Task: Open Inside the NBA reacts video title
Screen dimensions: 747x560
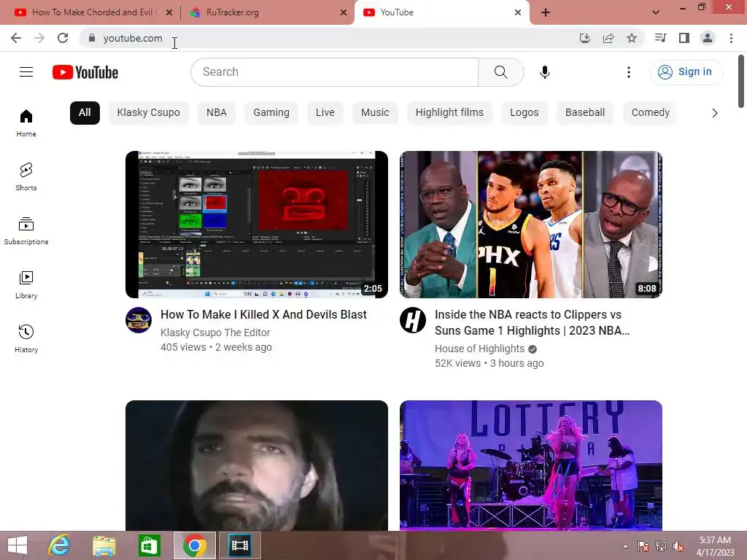Action: 532,322
